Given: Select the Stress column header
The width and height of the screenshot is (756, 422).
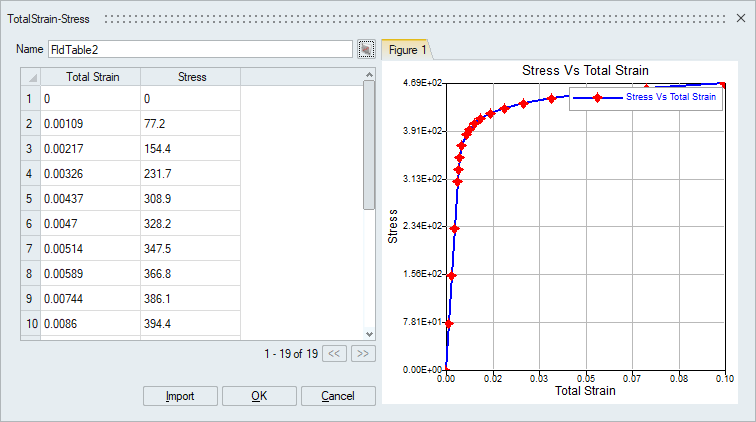Looking at the screenshot, I should pos(191,77).
